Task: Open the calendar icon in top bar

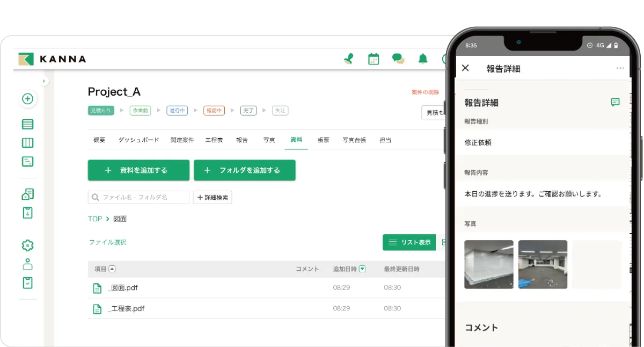Action: pyautogui.click(x=374, y=59)
